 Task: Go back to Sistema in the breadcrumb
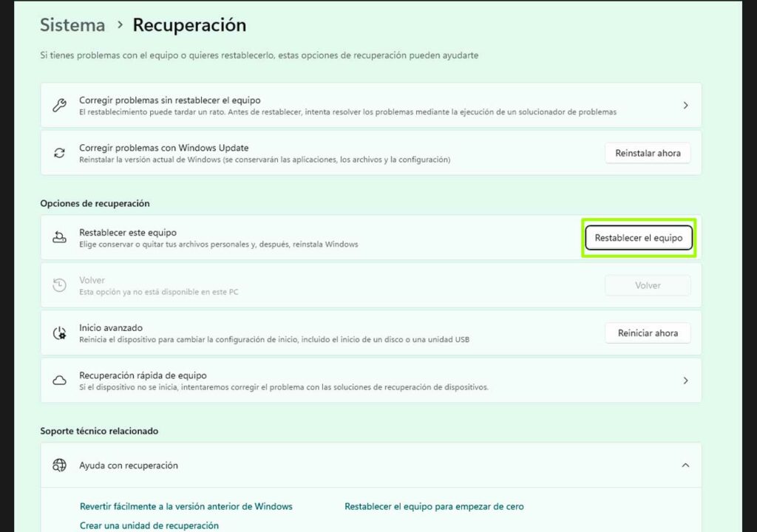72,25
